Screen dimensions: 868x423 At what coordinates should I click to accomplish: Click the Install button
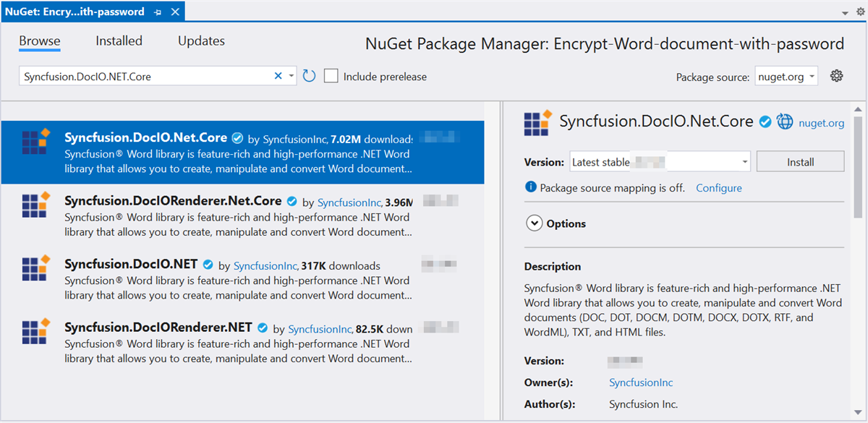click(800, 162)
